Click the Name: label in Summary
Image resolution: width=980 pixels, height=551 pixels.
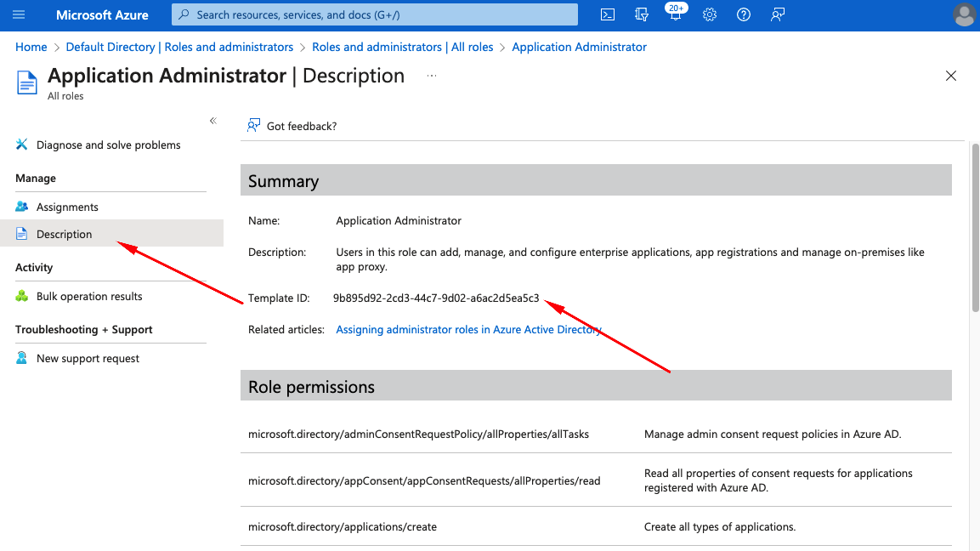263,221
